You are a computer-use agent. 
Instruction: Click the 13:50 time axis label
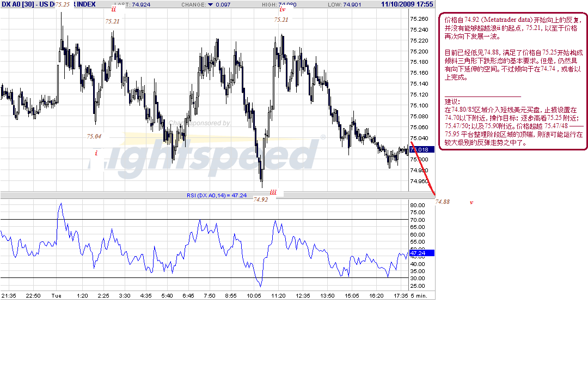tap(327, 296)
